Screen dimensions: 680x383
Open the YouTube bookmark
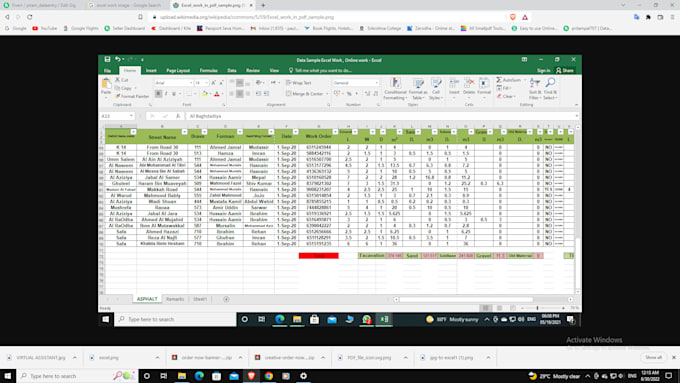(x=45, y=28)
